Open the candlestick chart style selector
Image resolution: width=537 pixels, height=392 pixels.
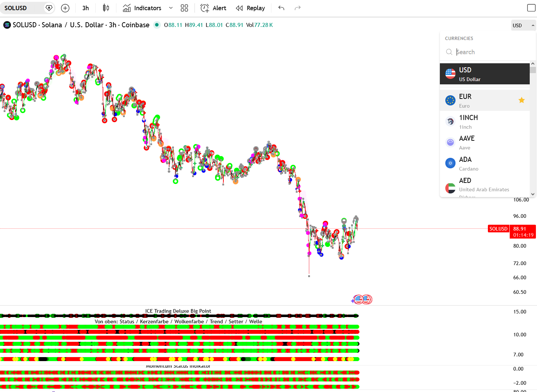pyautogui.click(x=106, y=8)
